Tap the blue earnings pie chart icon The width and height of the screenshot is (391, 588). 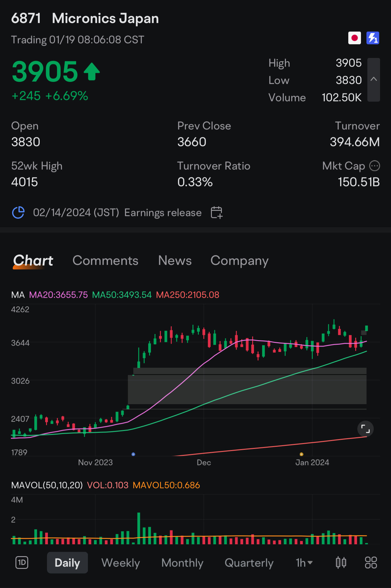(18, 212)
